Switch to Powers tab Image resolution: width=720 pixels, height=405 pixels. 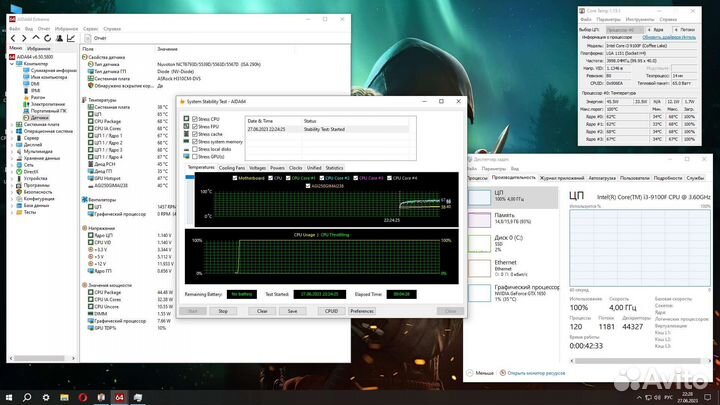point(277,168)
